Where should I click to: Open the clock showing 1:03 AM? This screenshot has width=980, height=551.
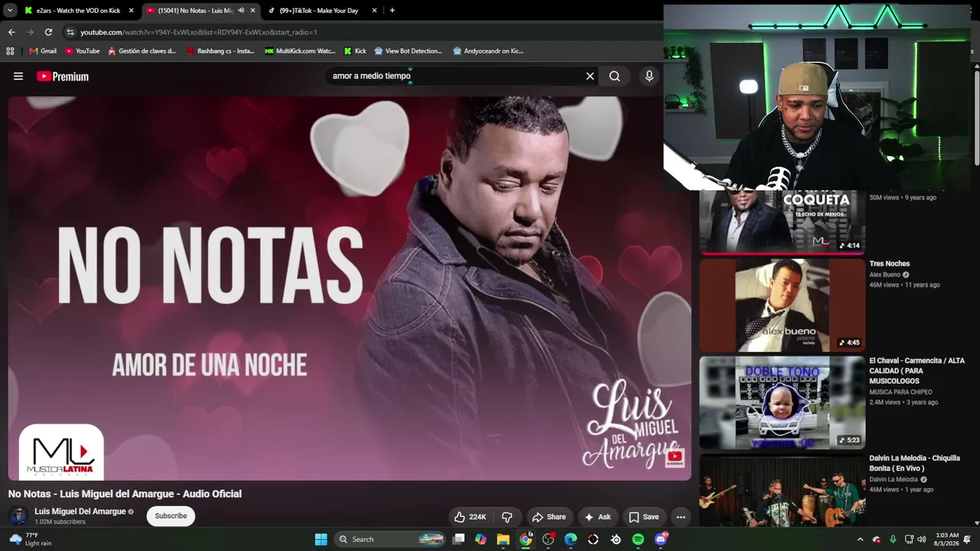point(946,540)
